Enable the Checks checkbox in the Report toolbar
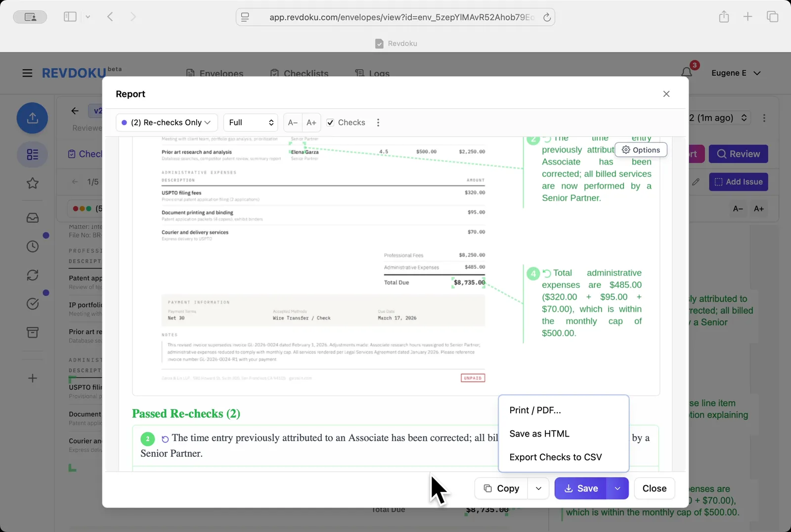The width and height of the screenshot is (791, 532). pos(330,122)
